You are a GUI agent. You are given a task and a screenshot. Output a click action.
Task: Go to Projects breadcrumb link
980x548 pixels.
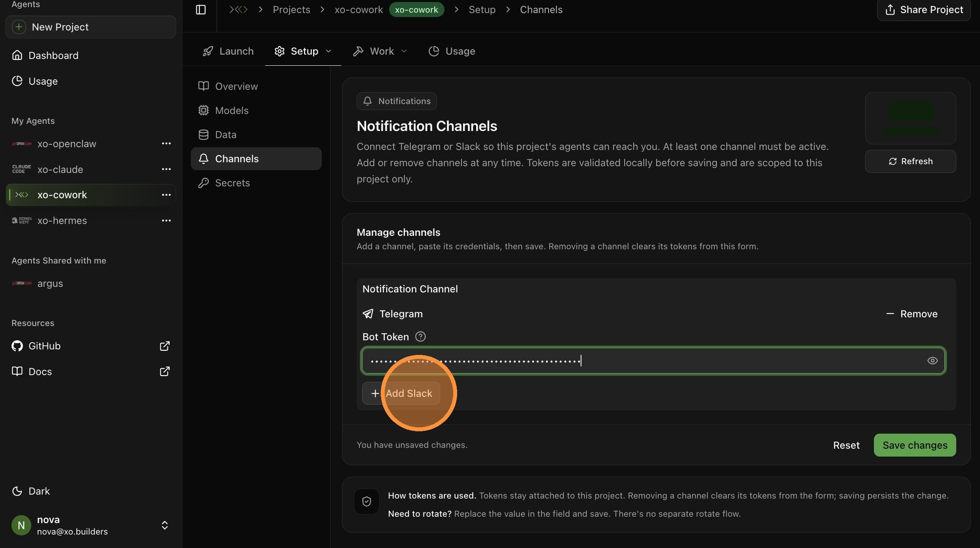pyautogui.click(x=291, y=9)
